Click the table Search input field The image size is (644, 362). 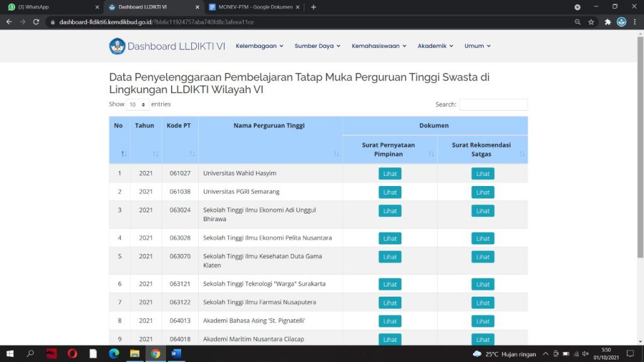(493, 105)
